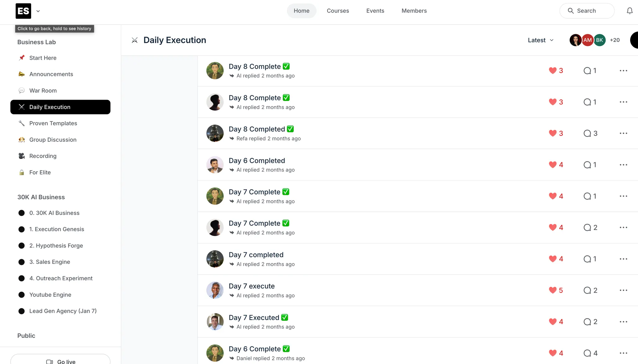
Task: Open three-dot menu on first Day 8 Complete post
Action: pyautogui.click(x=623, y=71)
